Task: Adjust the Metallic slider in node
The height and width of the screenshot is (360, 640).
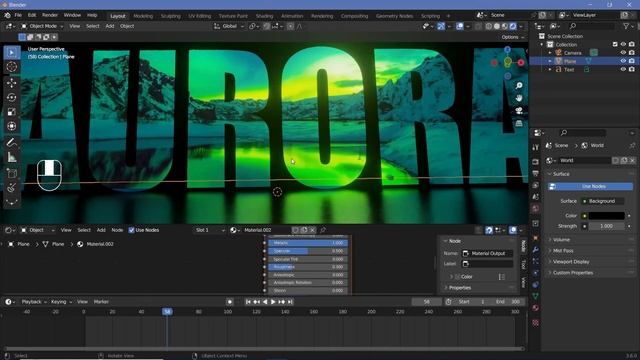Action: 308,243
